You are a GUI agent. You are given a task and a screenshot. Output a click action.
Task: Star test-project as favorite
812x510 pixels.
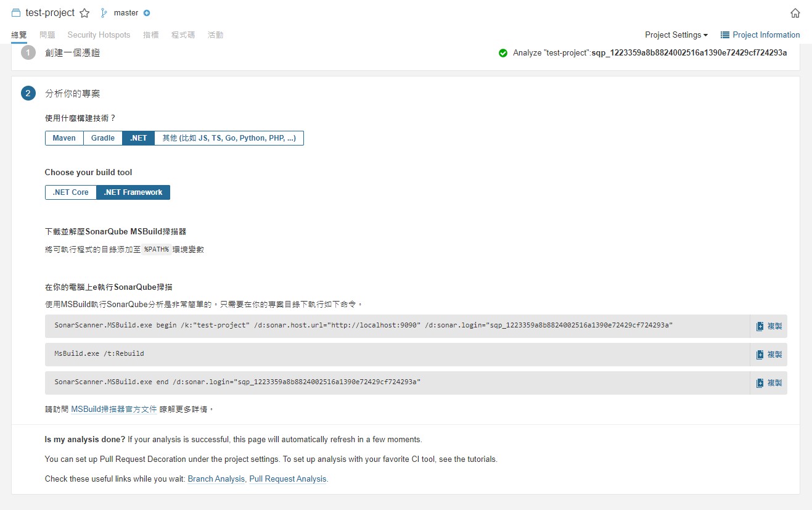pos(84,13)
